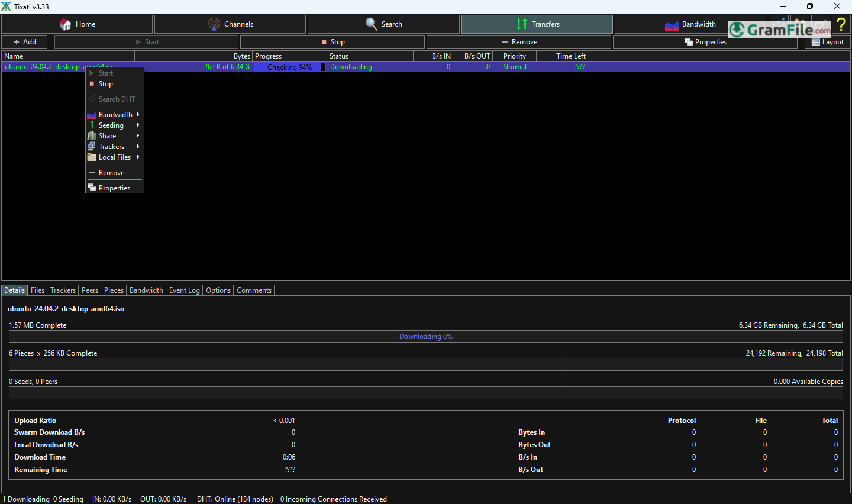Image resolution: width=852 pixels, height=504 pixels.
Task: Switch to the Details tab
Action: (14, 290)
